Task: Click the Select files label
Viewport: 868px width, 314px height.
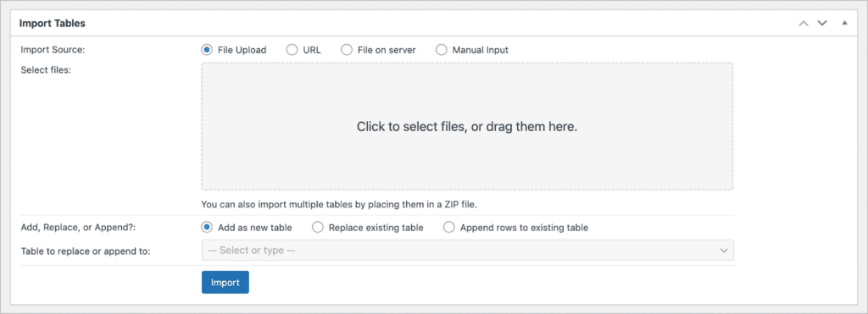Action: coord(46,70)
